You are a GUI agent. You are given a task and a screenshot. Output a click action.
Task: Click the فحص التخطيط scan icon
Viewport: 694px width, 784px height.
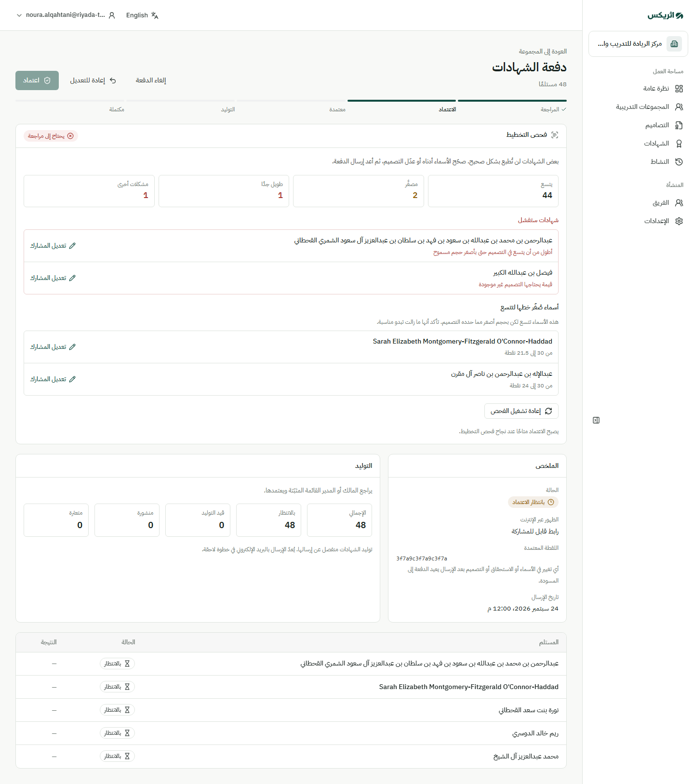(555, 135)
